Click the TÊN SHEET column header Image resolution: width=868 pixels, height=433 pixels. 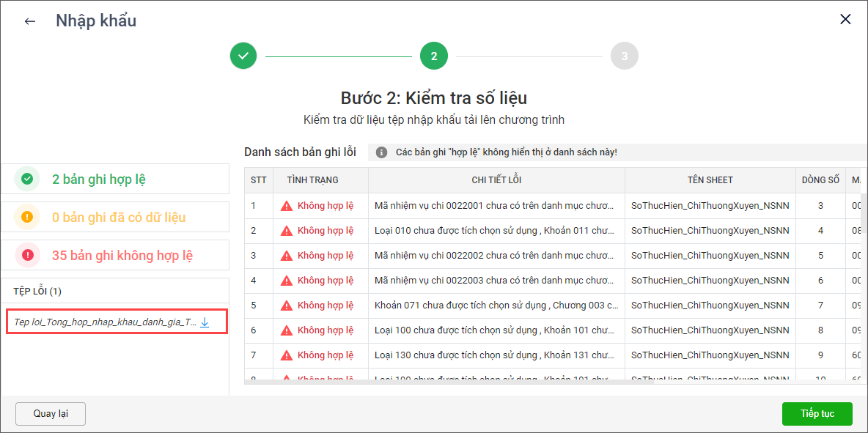pyautogui.click(x=710, y=180)
